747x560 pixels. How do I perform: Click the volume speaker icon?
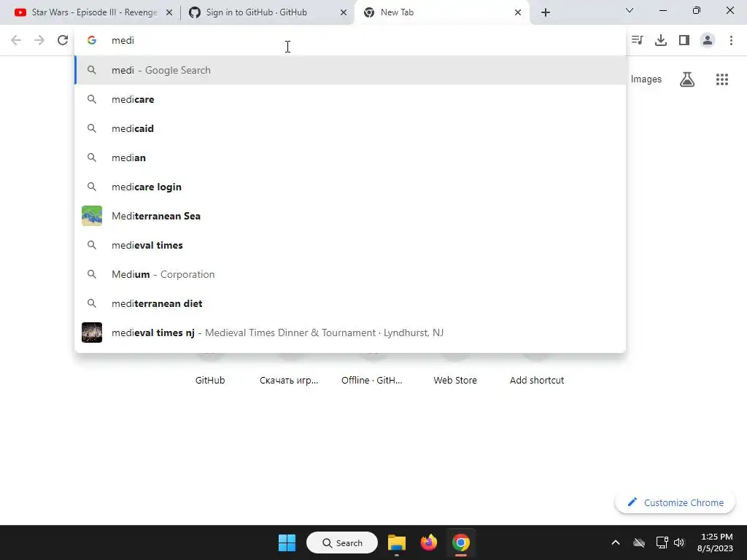(x=679, y=542)
